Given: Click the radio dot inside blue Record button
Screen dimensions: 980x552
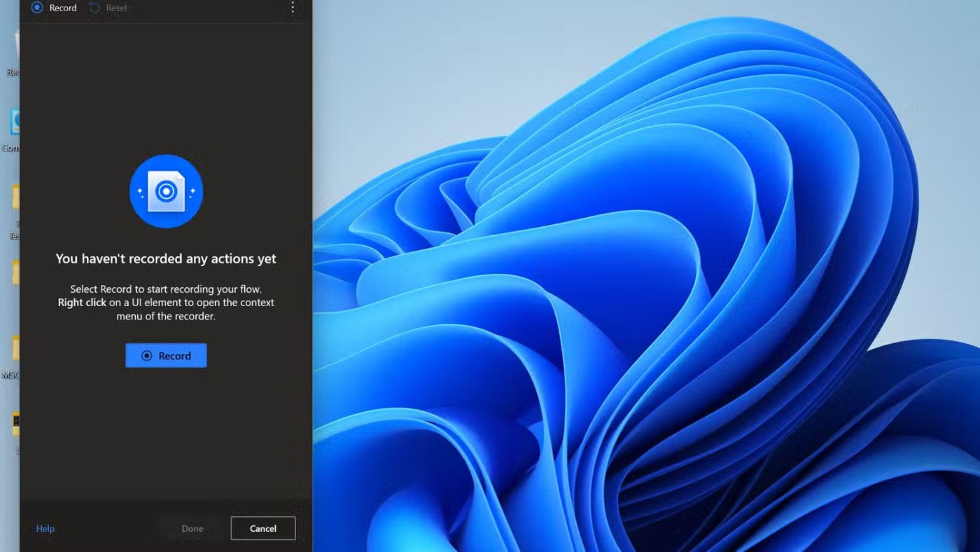Looking at the screenshot, I should click(x=146, y=356).
